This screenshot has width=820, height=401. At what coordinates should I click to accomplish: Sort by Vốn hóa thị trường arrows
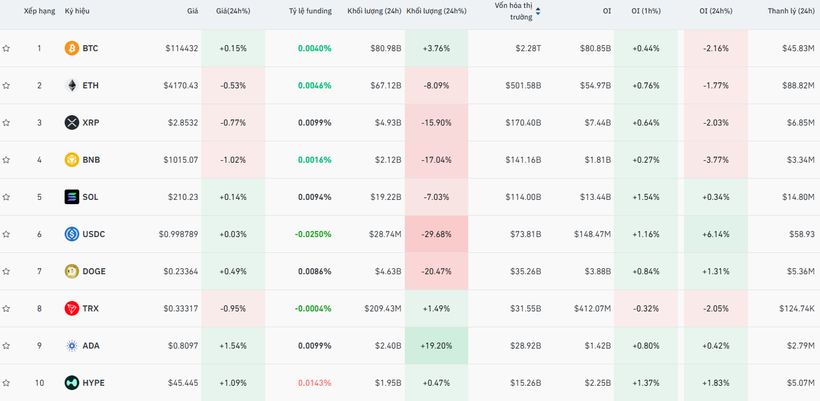coord(539,12)
